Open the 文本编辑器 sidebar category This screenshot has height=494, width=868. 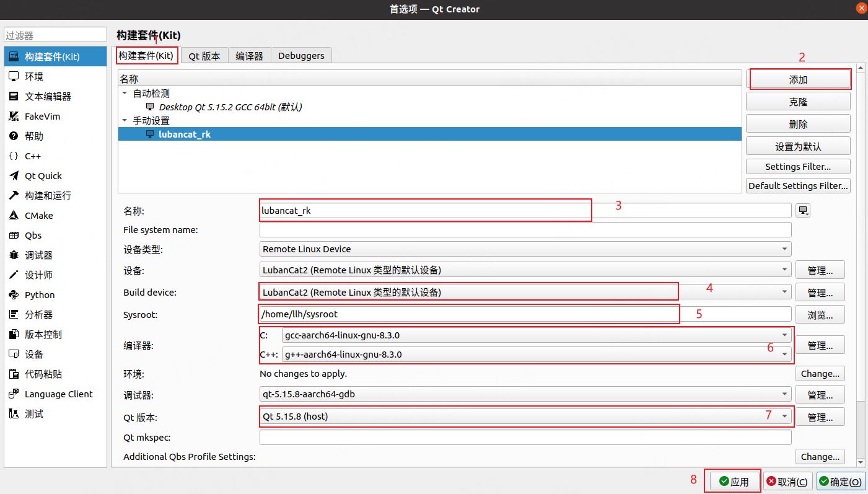tap(55, 97)
